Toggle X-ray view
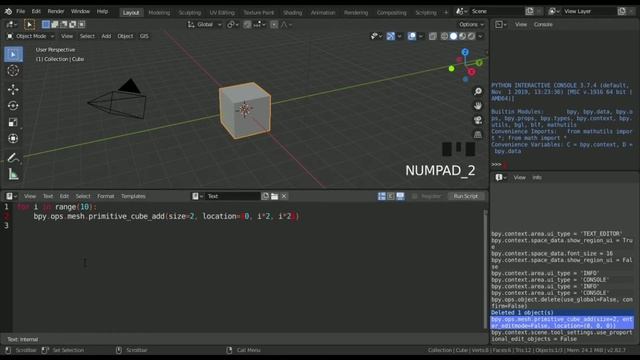 click(433, 36)
